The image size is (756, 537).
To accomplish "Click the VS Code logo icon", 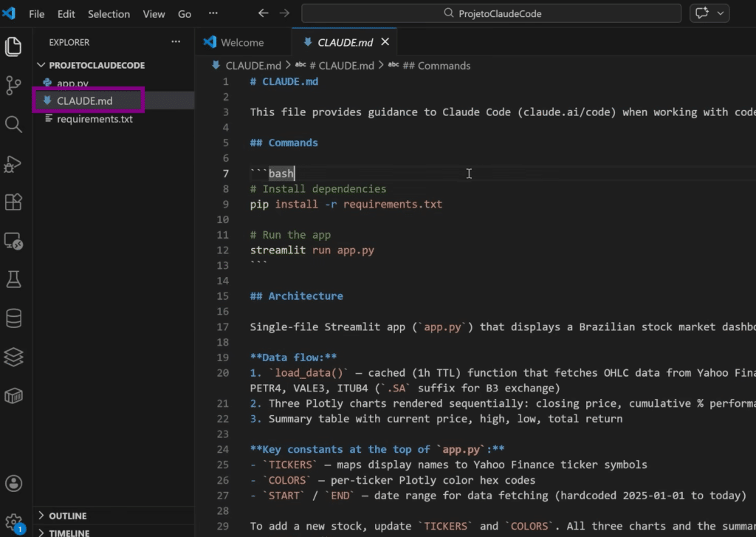I will (x=9, y=13).
